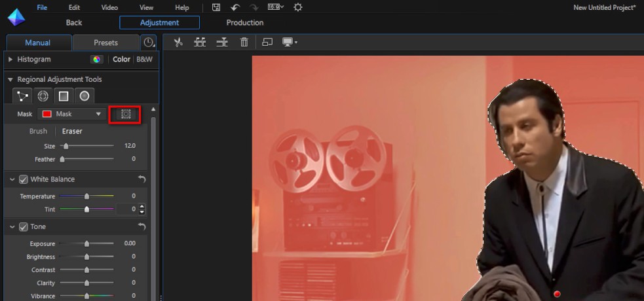Screen dimensions: 644x301
Task: Go to the Production section
Action: point(245,22)
